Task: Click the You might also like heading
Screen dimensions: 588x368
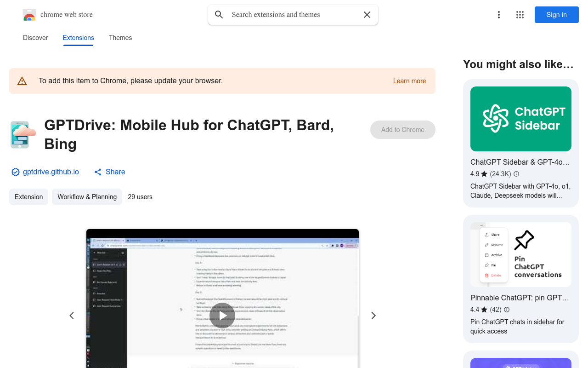Action: click(x=518, y=64)
